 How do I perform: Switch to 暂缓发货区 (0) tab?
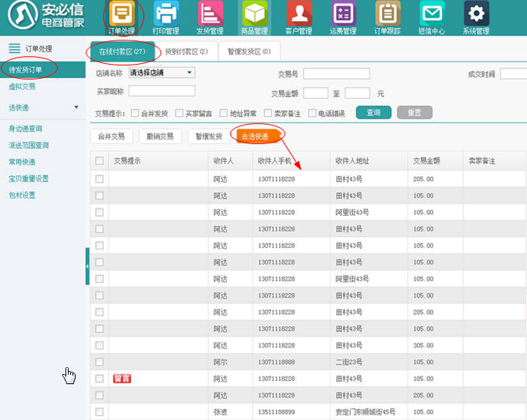coord(249,51)
